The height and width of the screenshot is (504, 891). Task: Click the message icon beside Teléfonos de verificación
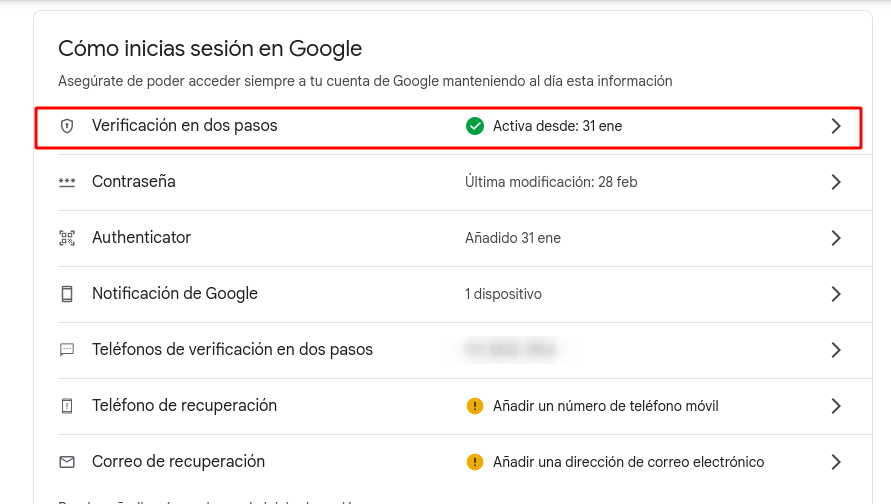tap(67, 350)
